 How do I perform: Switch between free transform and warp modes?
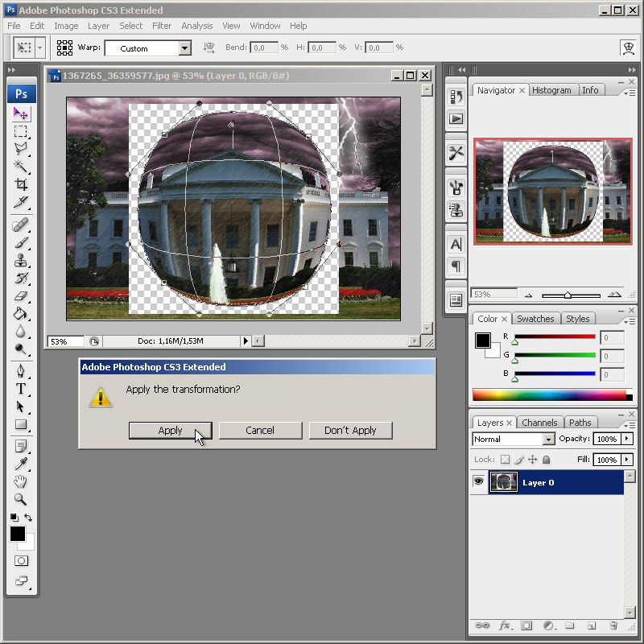[x=628, y=47]
